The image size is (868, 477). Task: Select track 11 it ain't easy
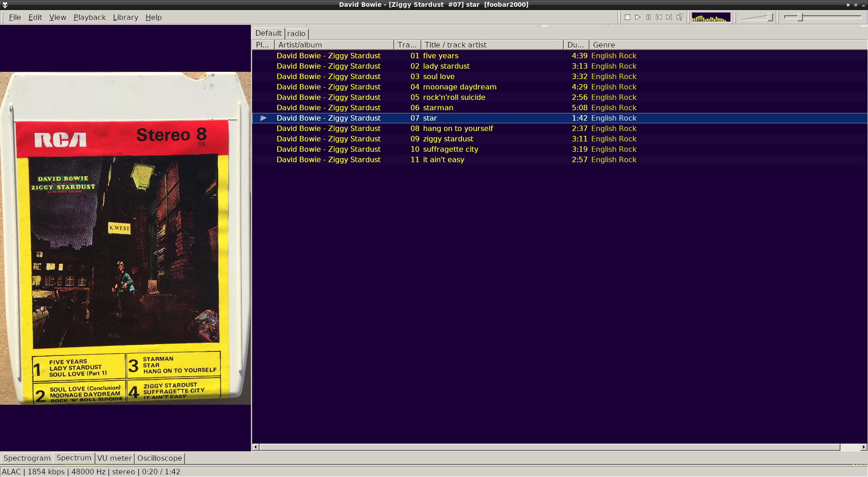click(x=560, y=159)
